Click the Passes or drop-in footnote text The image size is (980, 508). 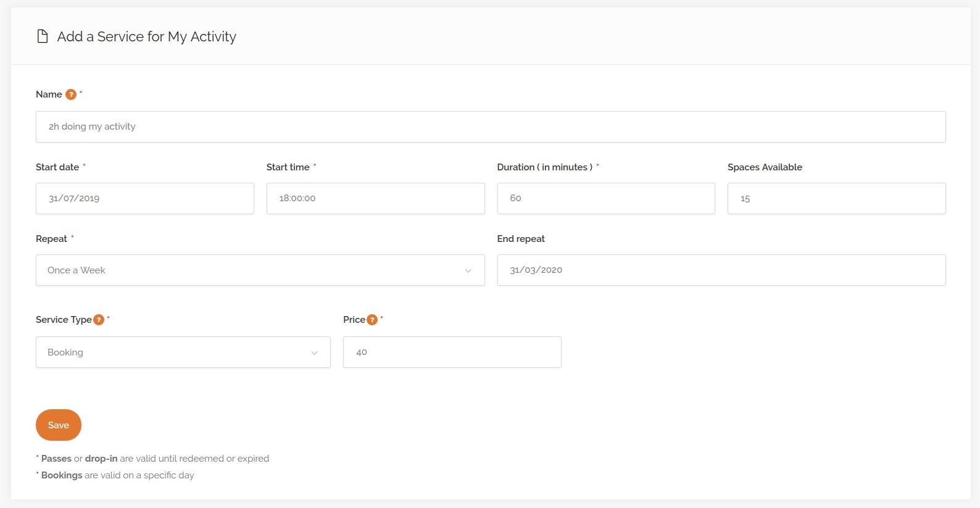pyautogui.click(x=154, y=459)
